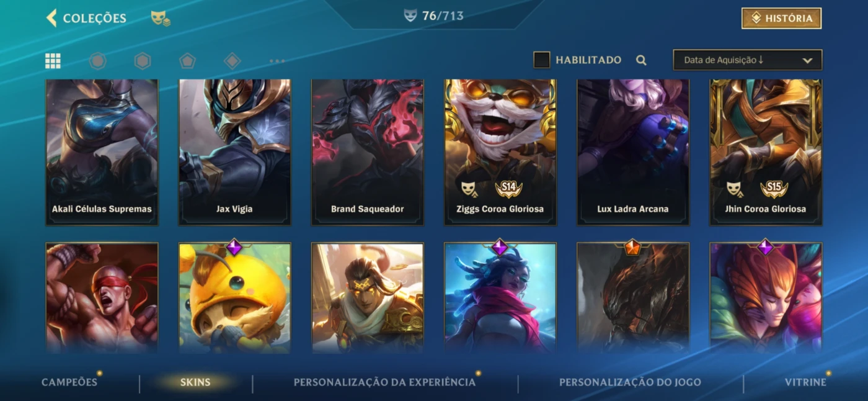
Task: Expand the sort dropdown chevron arrow
Action: (x=807, y=61)
